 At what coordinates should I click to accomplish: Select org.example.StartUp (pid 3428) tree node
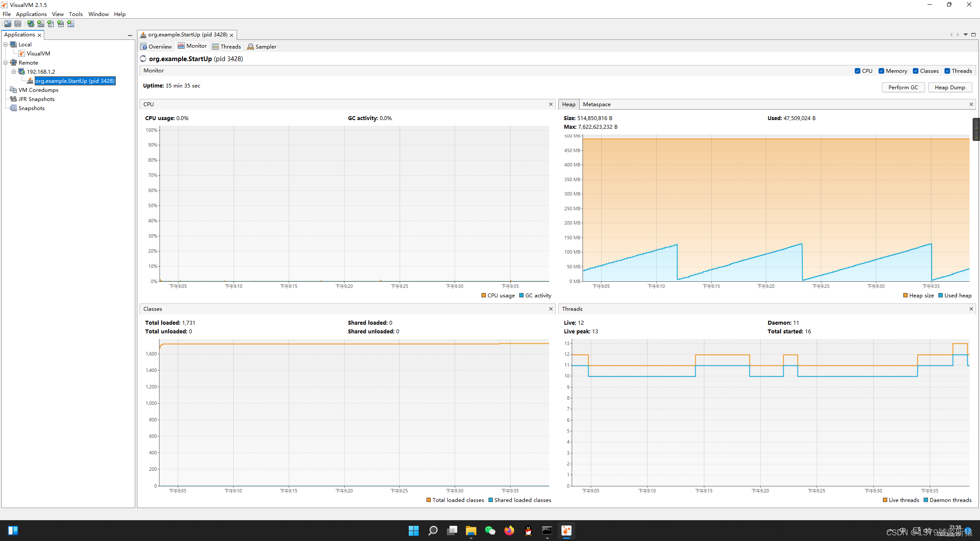tap(75, 81)
